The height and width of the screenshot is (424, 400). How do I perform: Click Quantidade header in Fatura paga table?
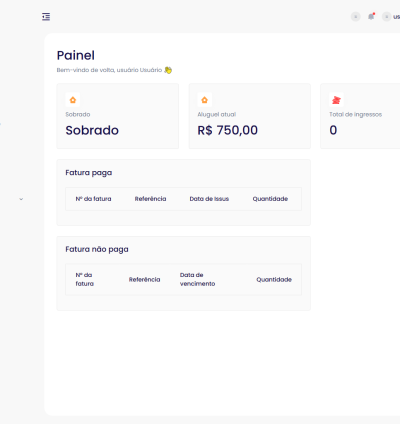click(270, 199)
